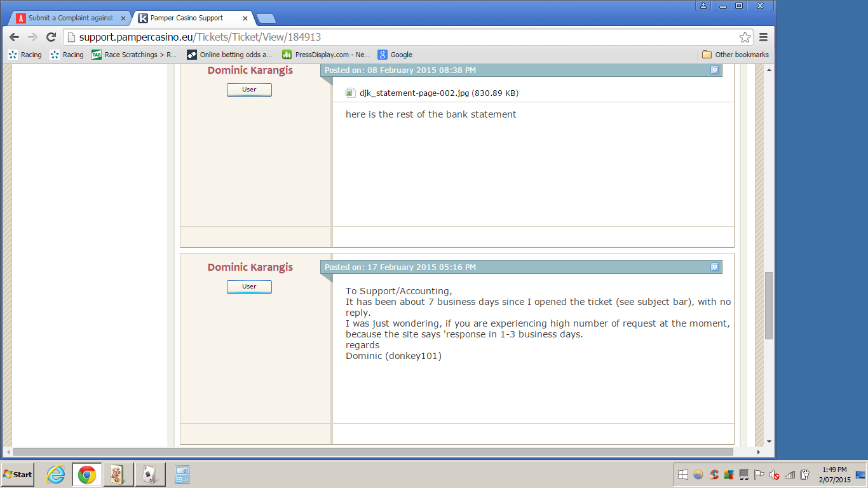This screenshot has width=868, height=488.
Task: Reload the current page
Action: point(51,37)
